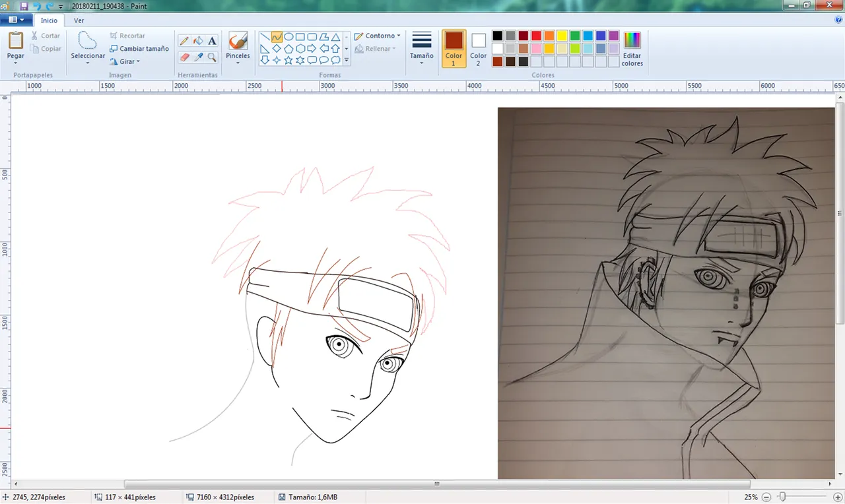The height and width of the screenshot is (504, 845).
Task: Click the vertical scrollbar thumb
Action: pos(840,214)
